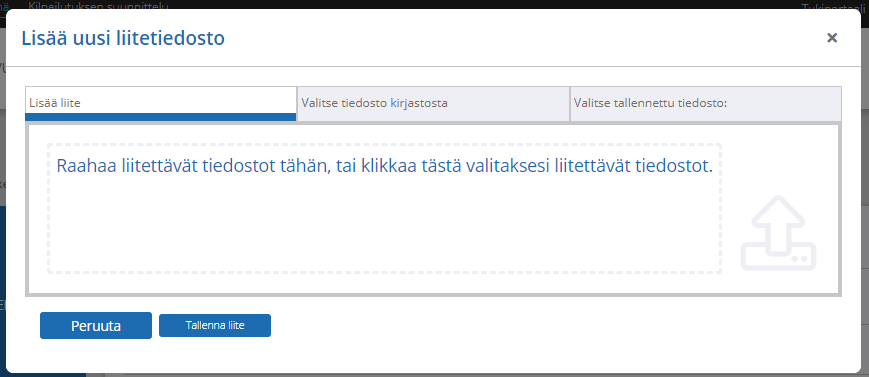Click the blue underline beneath Lisää liite

tap(161, 117)
